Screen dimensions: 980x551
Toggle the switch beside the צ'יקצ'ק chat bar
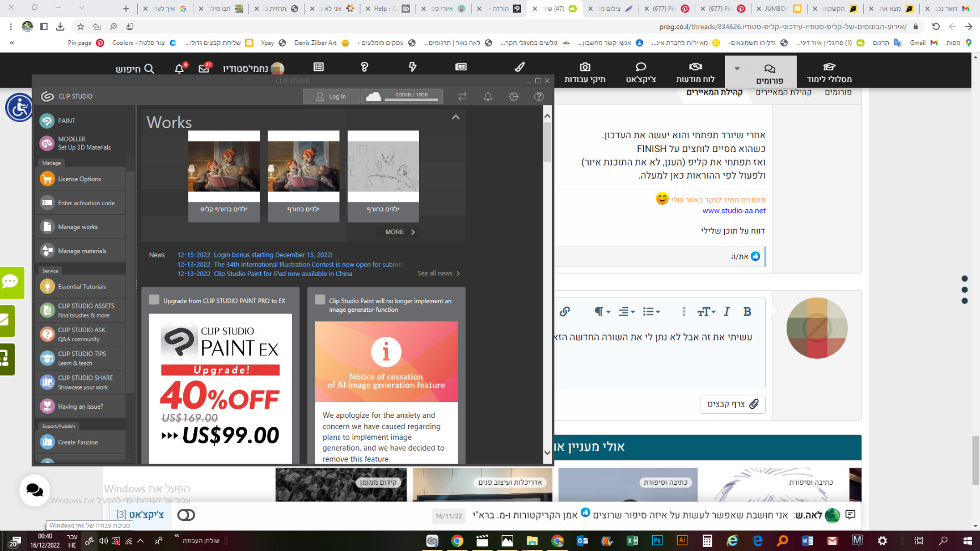click(x=186, y=515)
